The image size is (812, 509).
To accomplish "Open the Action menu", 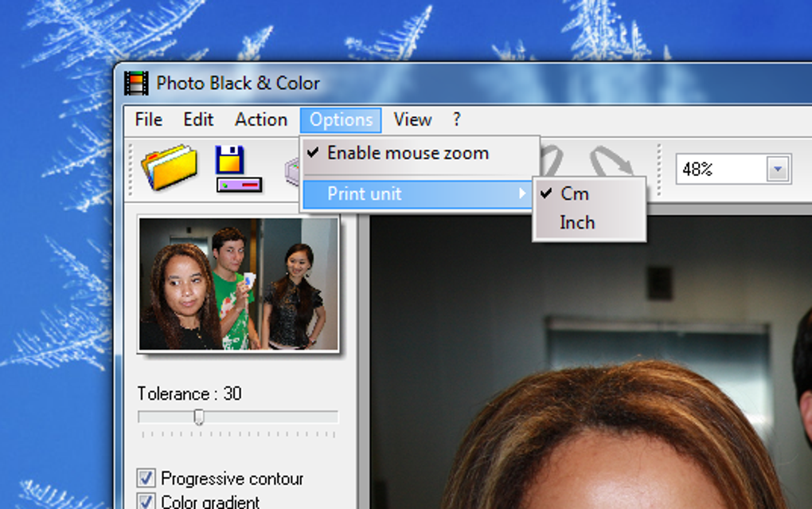I will (x=261, y=119).
